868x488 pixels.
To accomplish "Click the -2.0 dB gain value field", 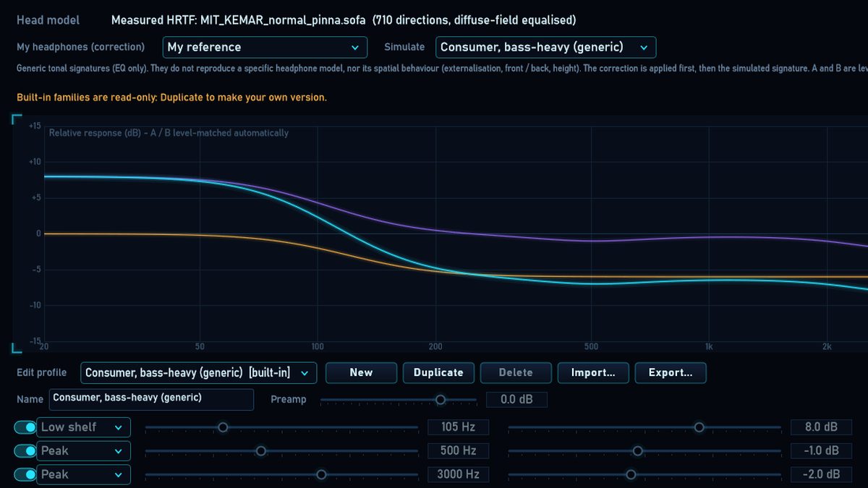I will point(822,475).
